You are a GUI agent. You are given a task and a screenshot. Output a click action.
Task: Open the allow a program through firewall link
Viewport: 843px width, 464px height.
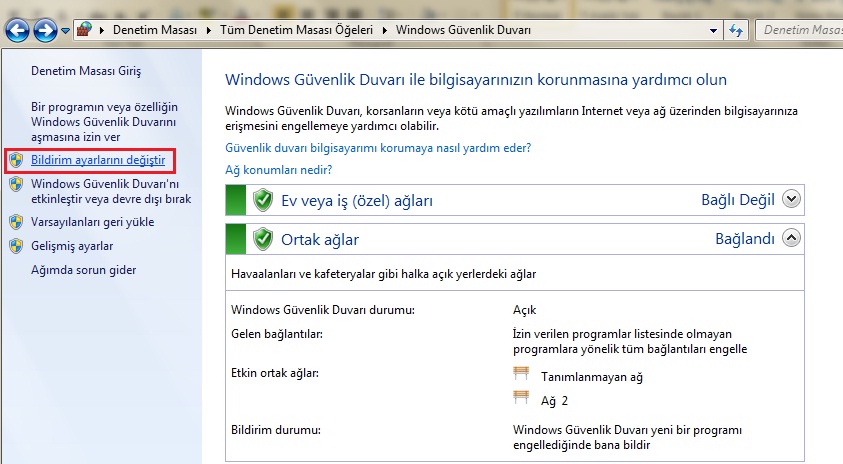point(104,122)
